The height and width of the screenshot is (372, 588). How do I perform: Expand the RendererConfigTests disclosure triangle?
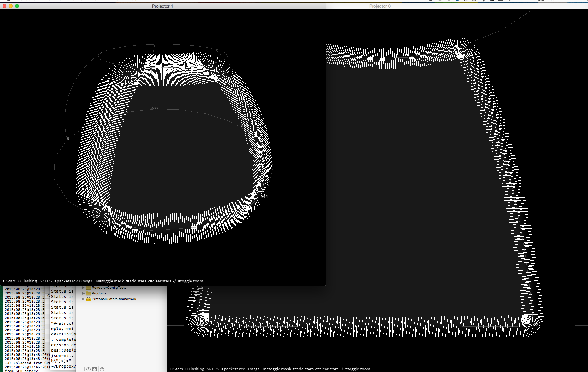pyautogui.click(x=83, y=288)
